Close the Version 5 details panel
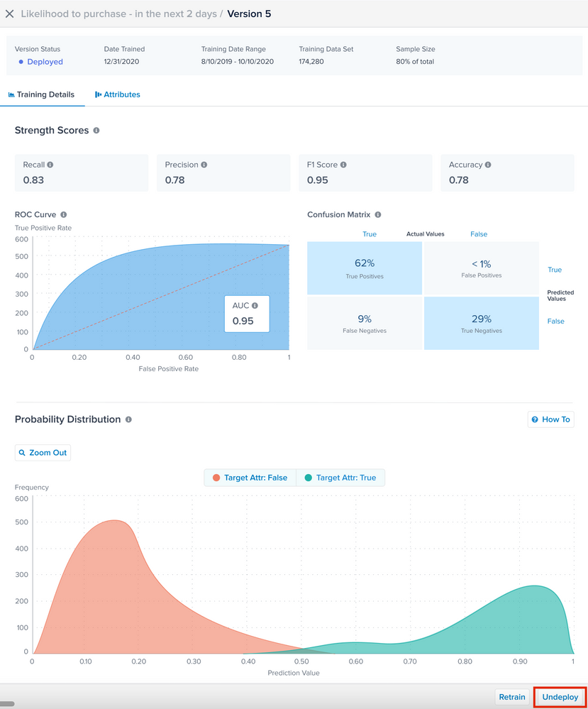 (x=10, y=13)
